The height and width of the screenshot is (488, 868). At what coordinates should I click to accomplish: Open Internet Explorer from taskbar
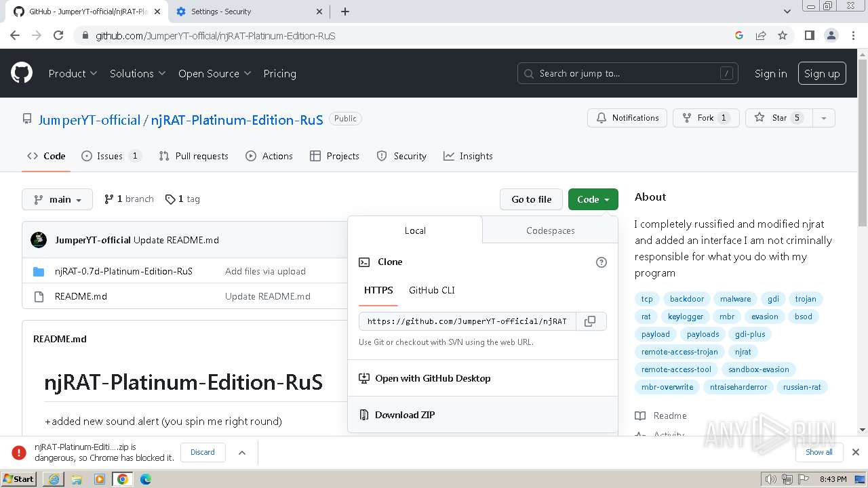(x=54, y=479)
